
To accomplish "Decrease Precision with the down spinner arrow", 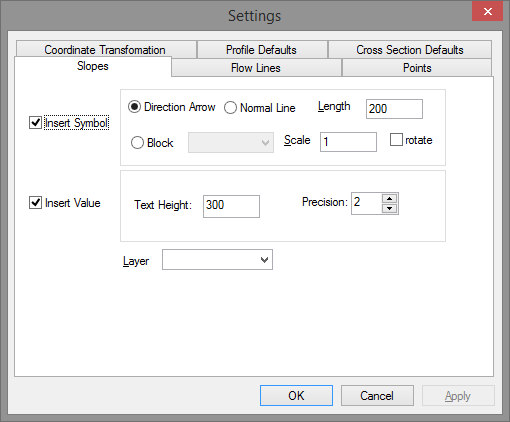I will tap(389, 208).
